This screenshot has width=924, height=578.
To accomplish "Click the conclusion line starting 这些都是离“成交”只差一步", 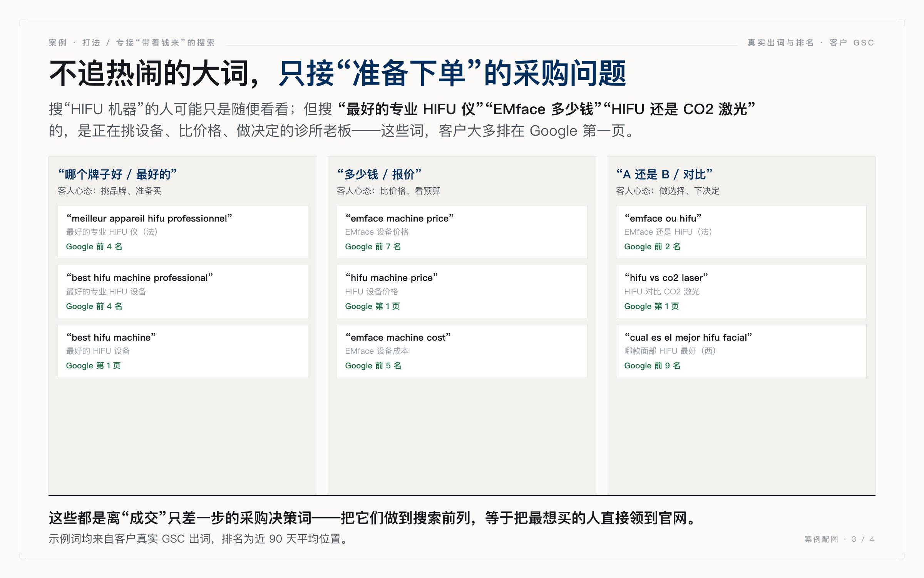I will (x=372, y=518).
